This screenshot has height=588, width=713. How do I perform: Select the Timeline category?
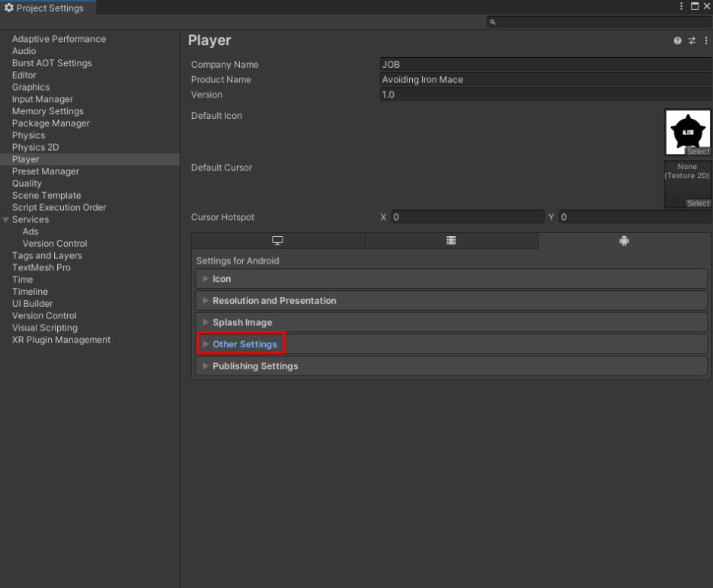(x=30, y=292)
